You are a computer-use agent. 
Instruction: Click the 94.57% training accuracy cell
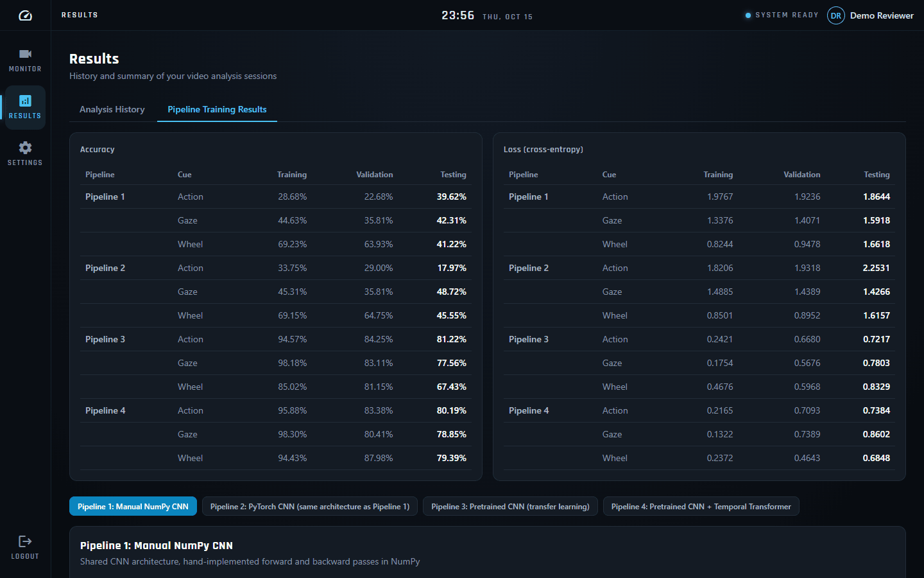(293, 339)
